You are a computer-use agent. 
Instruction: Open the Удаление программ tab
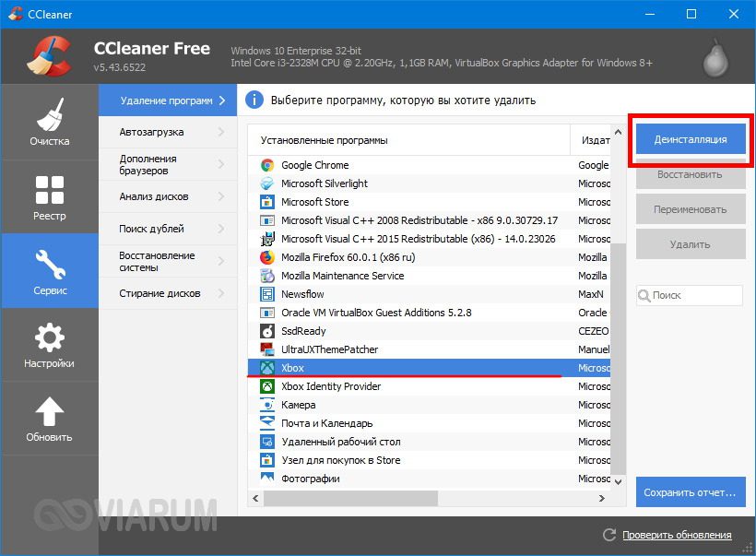click(167, 101)
